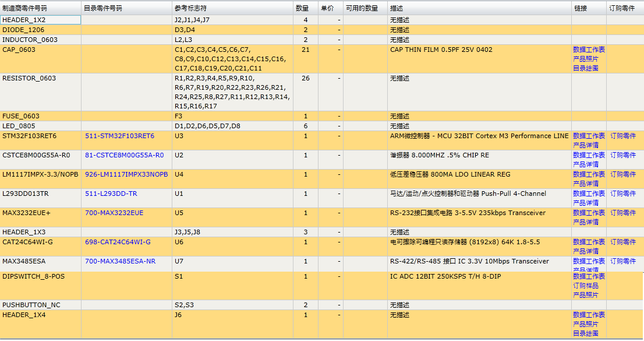Click the L293DD013TR manufacturer part cell

click(41, 198)
